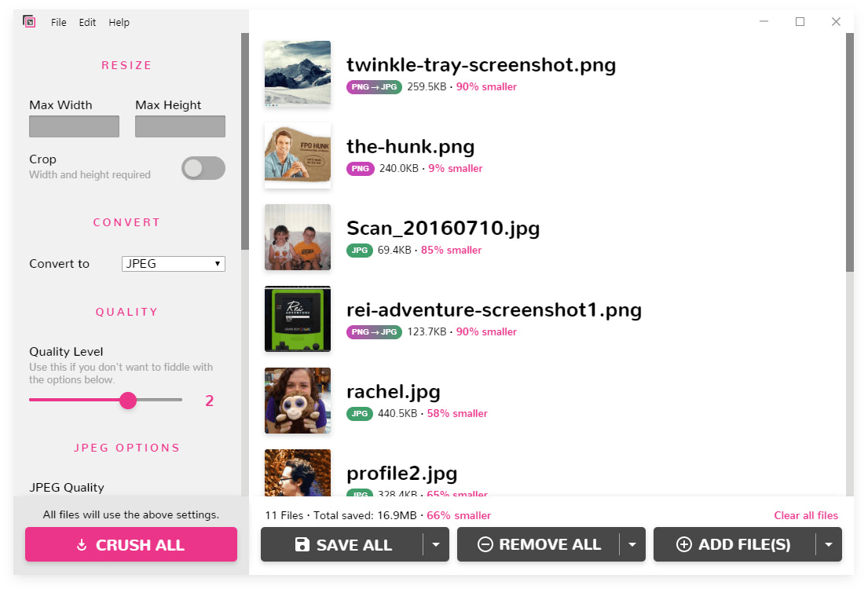Click the JPG badge under Scan_20160710.jpg

tap(359, 251)
